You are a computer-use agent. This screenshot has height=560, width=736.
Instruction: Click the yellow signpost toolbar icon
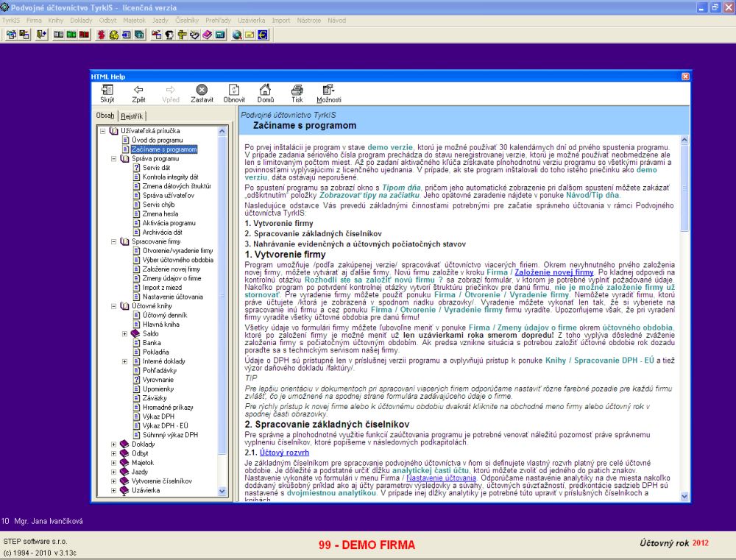pos(182,35)
